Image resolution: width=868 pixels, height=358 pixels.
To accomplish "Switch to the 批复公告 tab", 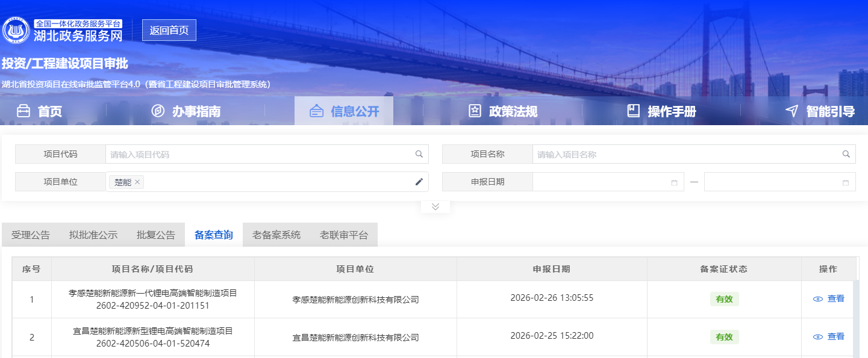I will [x=156, y=235].
